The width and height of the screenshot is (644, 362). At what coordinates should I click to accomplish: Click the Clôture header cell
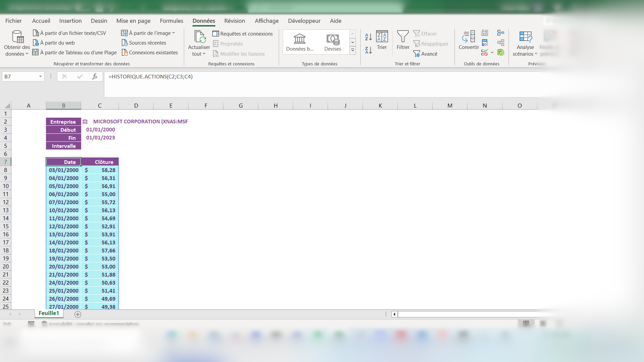pyautogui.click(x=100, y=162)
